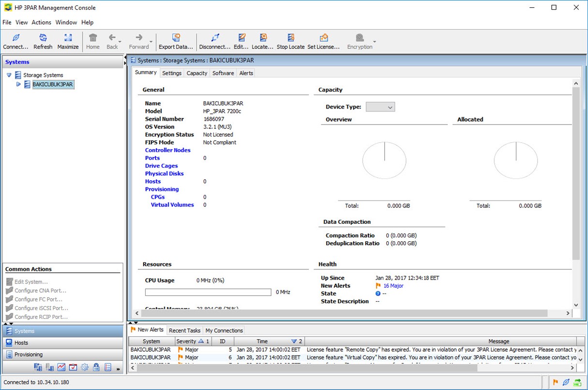
Task: Click the 16 Major alerts link
Action: [393, 286]
